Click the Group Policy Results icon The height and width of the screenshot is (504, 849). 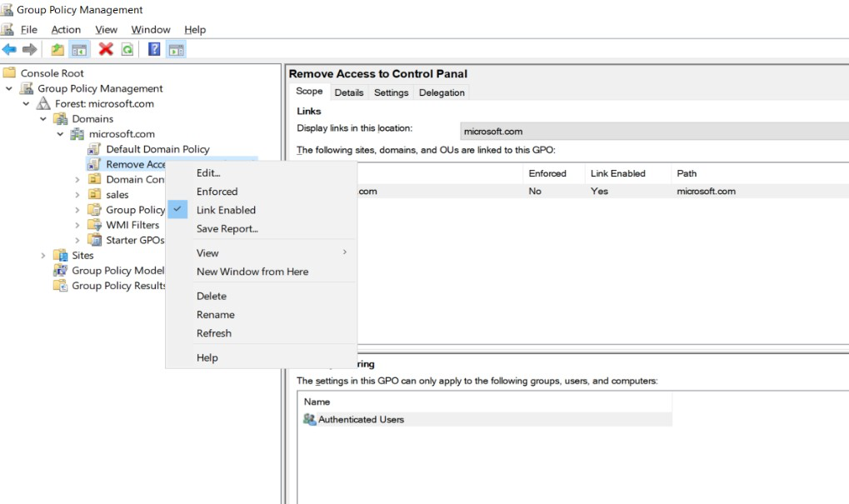click(60, 285)
